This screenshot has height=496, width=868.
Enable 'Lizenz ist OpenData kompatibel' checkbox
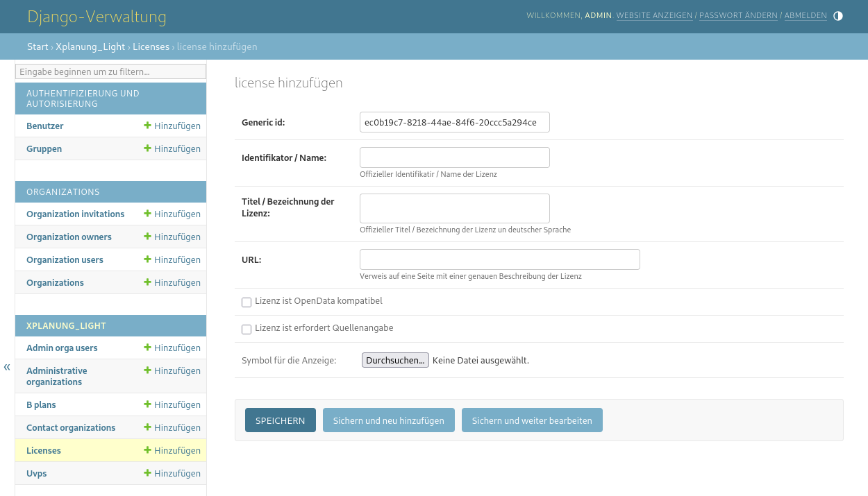click(247, 302)
